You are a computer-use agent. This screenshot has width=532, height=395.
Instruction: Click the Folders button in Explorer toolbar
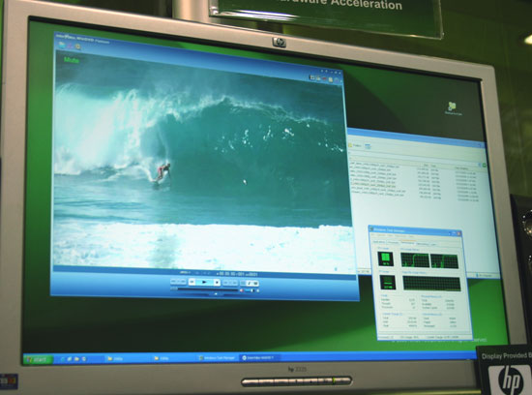(355, 145)
